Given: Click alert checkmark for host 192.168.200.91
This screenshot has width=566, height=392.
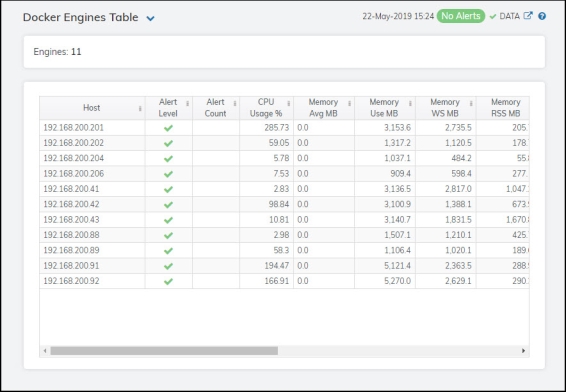Looking at the screenshot, I should (168, 266).
